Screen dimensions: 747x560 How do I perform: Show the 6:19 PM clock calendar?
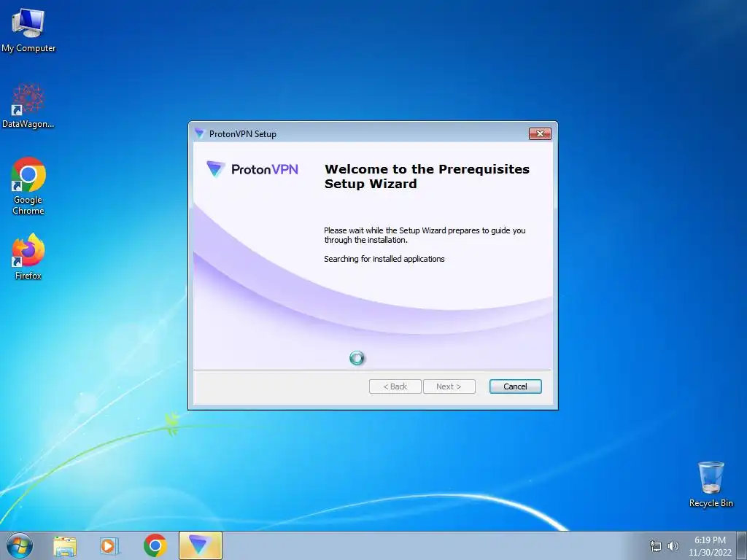tap(710, 546)
